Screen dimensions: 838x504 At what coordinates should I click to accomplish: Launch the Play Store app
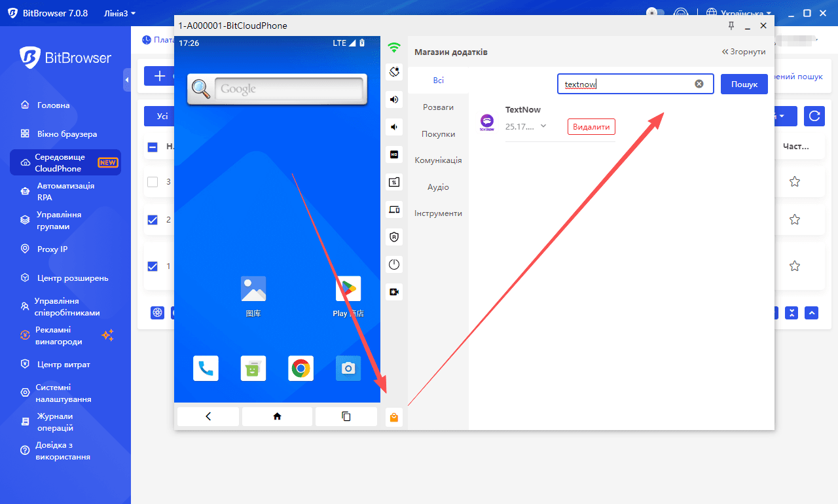pyautogui.click(x=348, y=289)
